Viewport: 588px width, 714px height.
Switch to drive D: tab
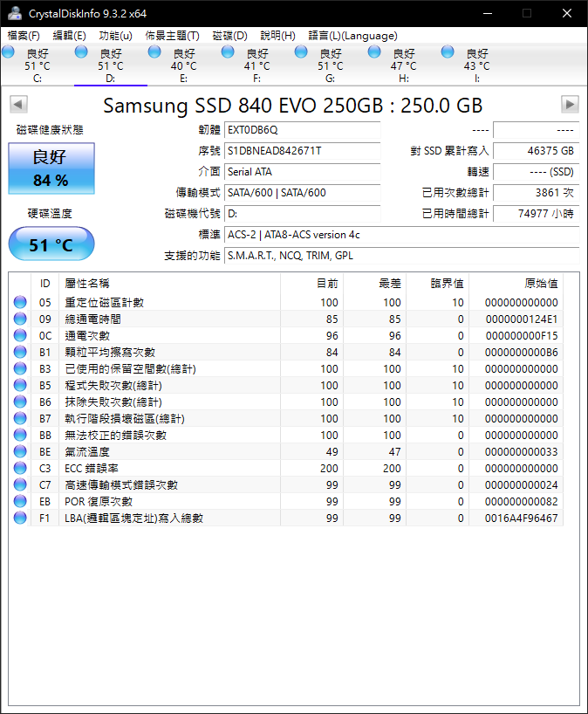(x=111, y=65)
